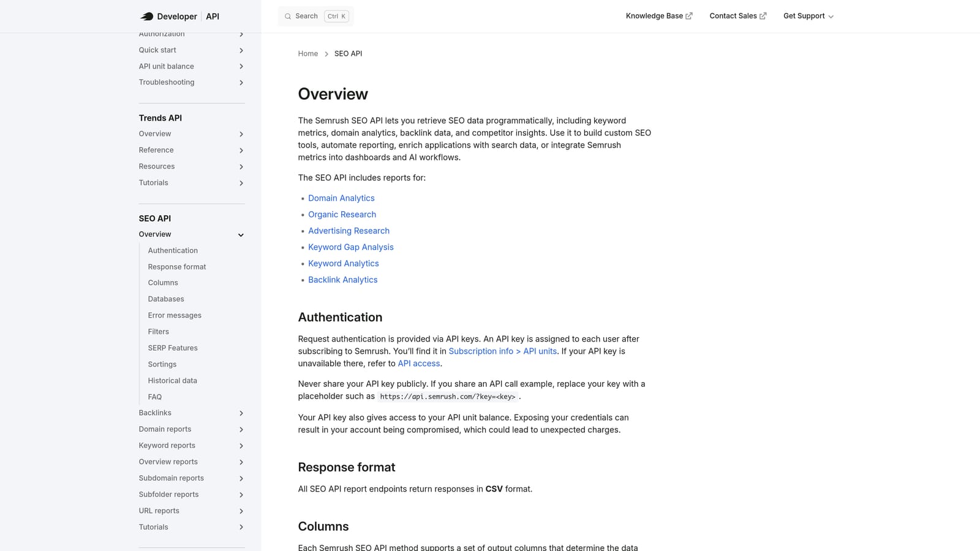980x551 pixels.
Task: Expand the Subfolder reports chevron
Action: point(241,495)
